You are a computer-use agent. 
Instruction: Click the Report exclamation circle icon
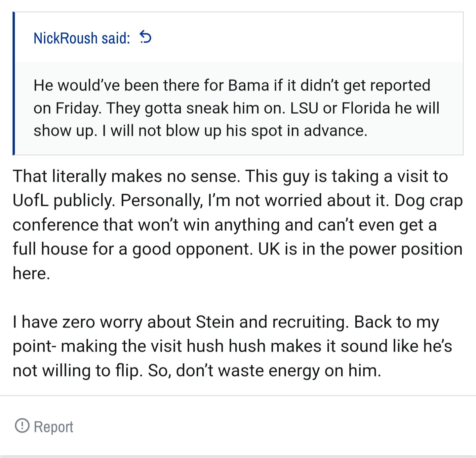point(22,425)
